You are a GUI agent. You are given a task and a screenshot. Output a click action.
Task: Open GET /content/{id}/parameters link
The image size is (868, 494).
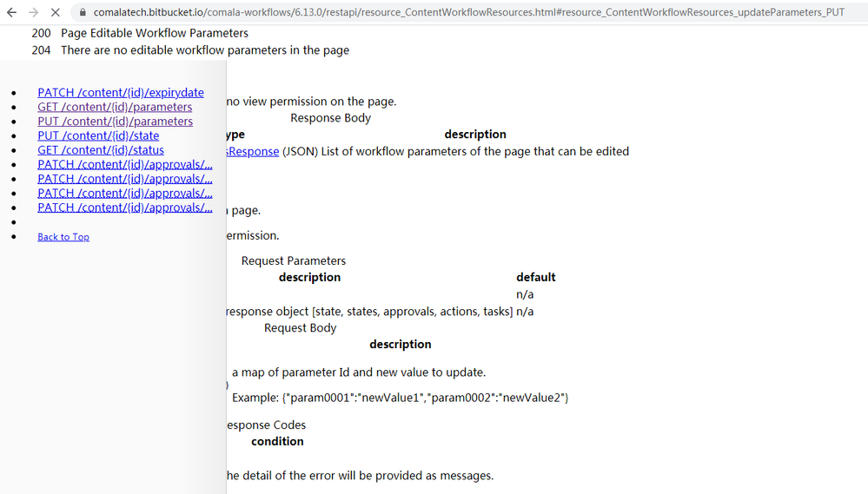(x=115, y=107)
